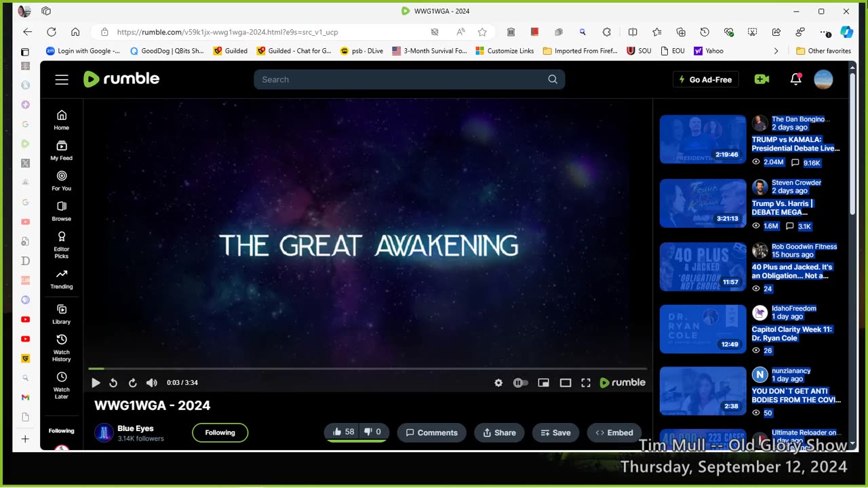Toggle the Following button
Image resolution: width=868 pixels, height=488 pixels.
click(x=220, y=432)
